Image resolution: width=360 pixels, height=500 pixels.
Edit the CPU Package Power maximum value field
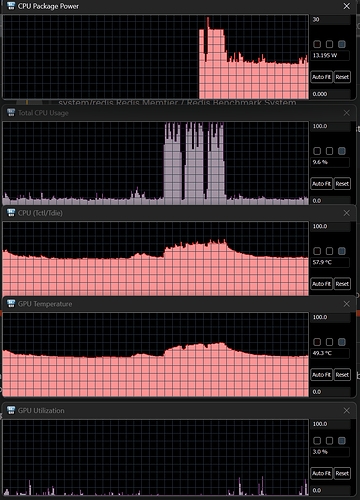(x=331, y=20)
